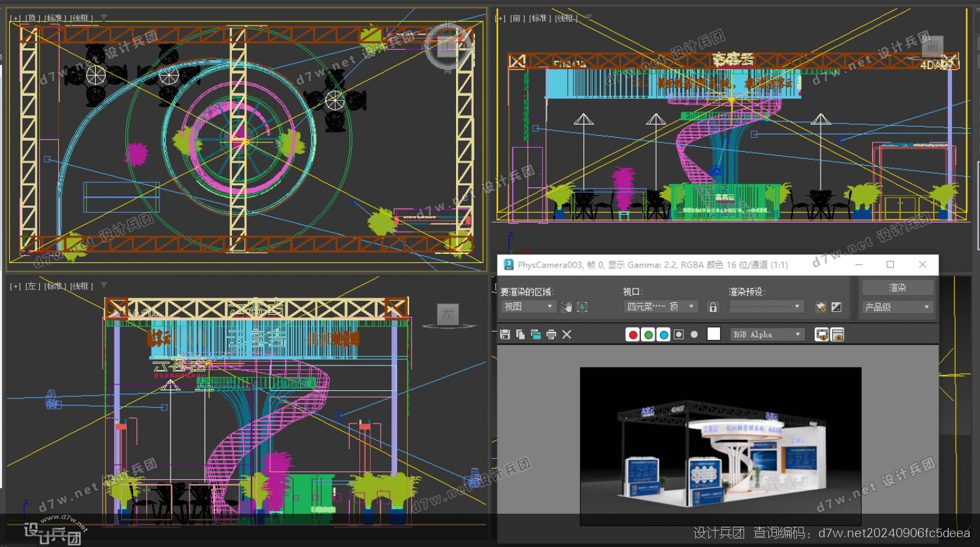Screen dimensions: 980x547
Task: Click the [线框] label in left viewport
Action: coord(82,286)
